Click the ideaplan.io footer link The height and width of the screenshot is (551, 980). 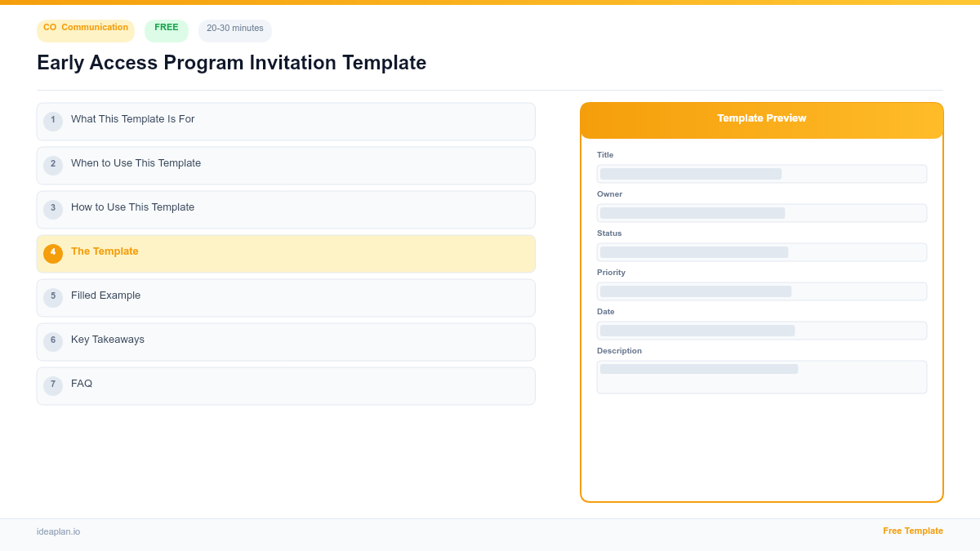(x=58, y=531)
